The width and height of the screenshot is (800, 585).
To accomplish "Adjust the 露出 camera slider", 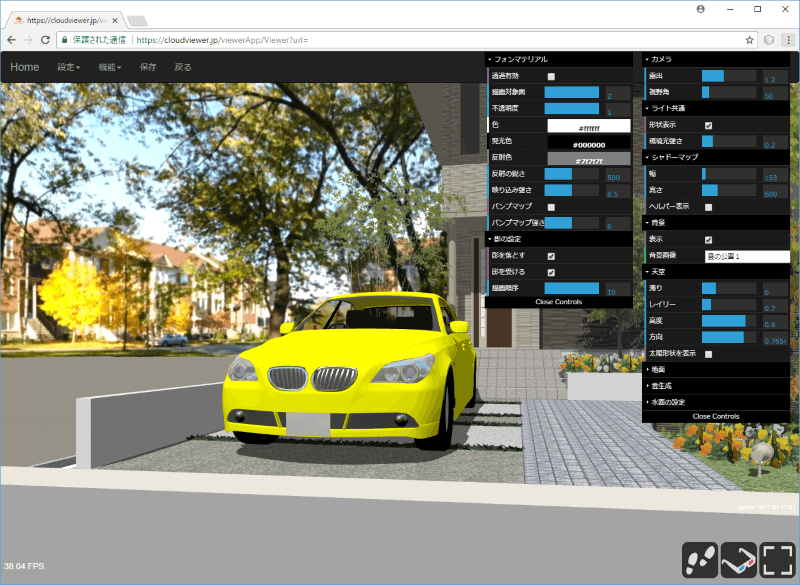I will tap(729, 75).
